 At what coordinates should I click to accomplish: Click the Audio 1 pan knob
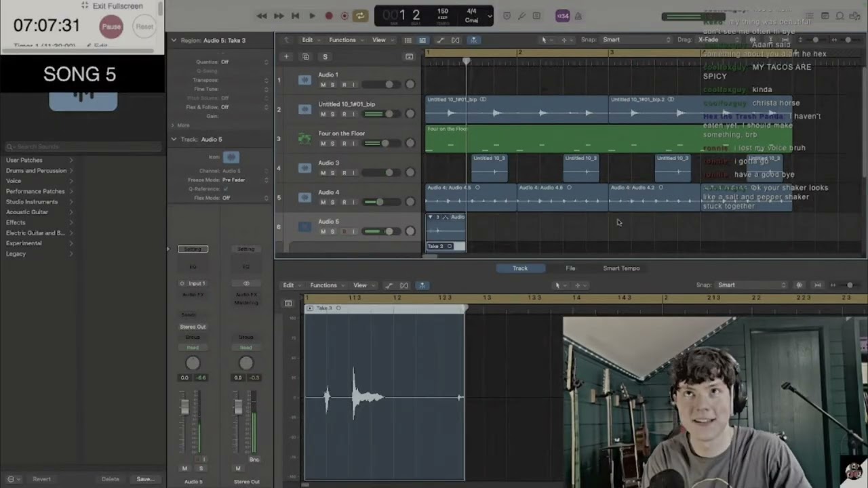click(410, 84)
